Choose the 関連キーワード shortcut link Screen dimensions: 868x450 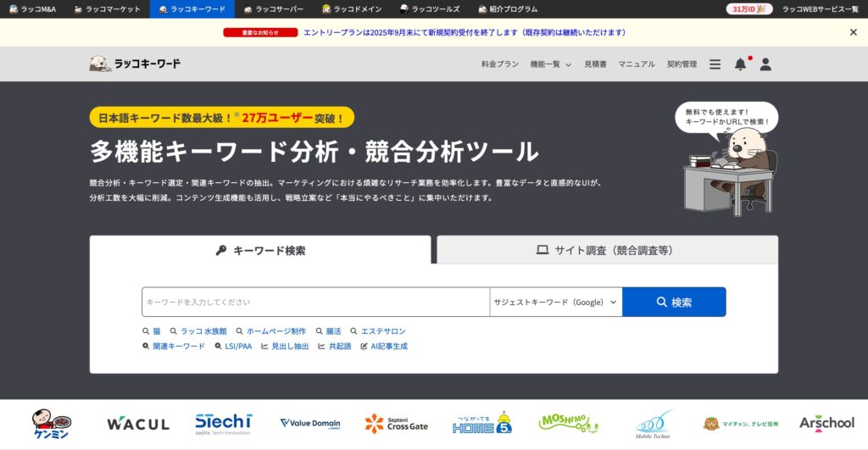pos(174,347)
